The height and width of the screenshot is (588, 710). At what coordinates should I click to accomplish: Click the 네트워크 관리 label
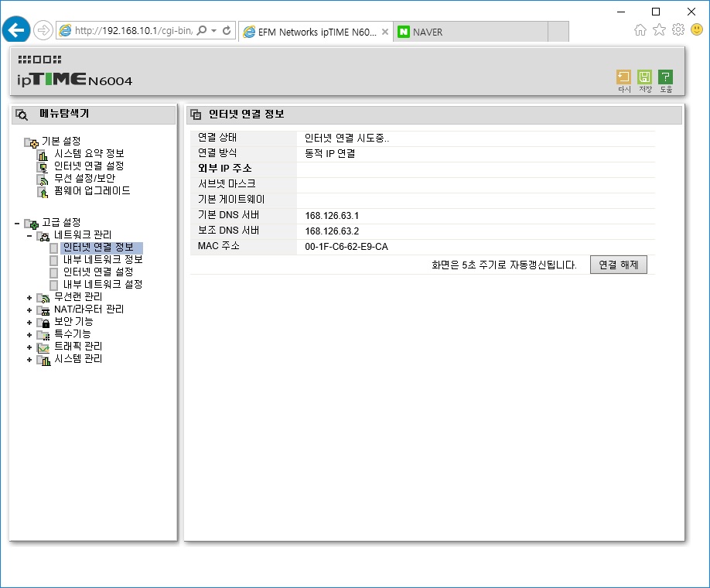pyautogui.click(x=83, y=234)
